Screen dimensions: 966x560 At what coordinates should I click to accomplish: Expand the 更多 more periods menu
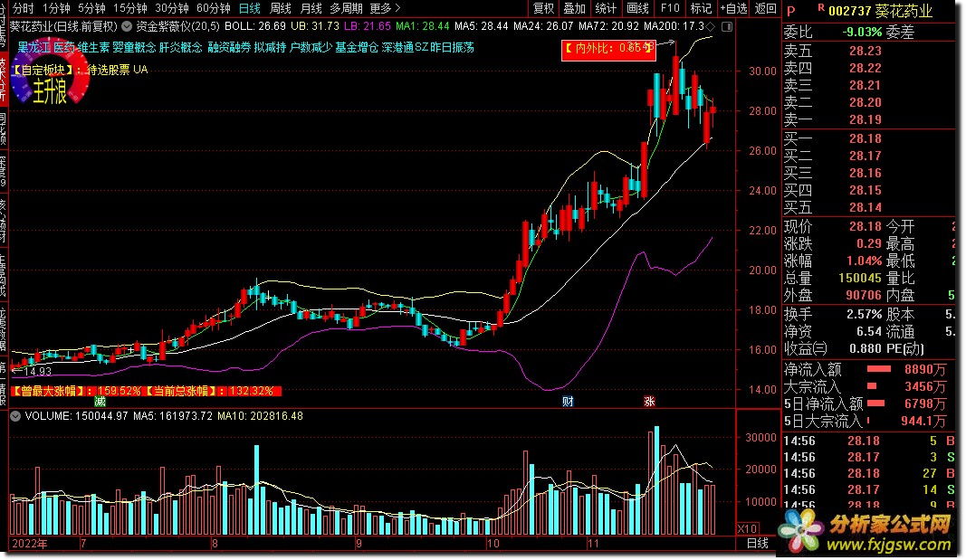coord(385,8)
